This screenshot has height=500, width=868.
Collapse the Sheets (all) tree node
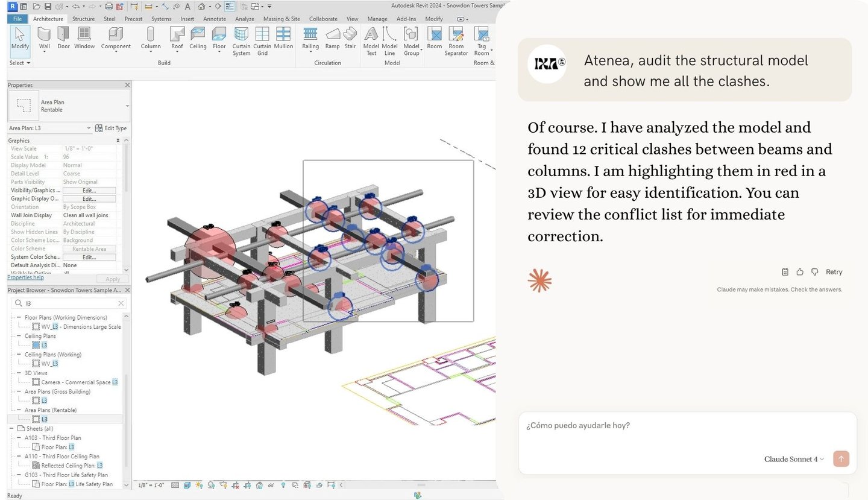click(12, 428)
